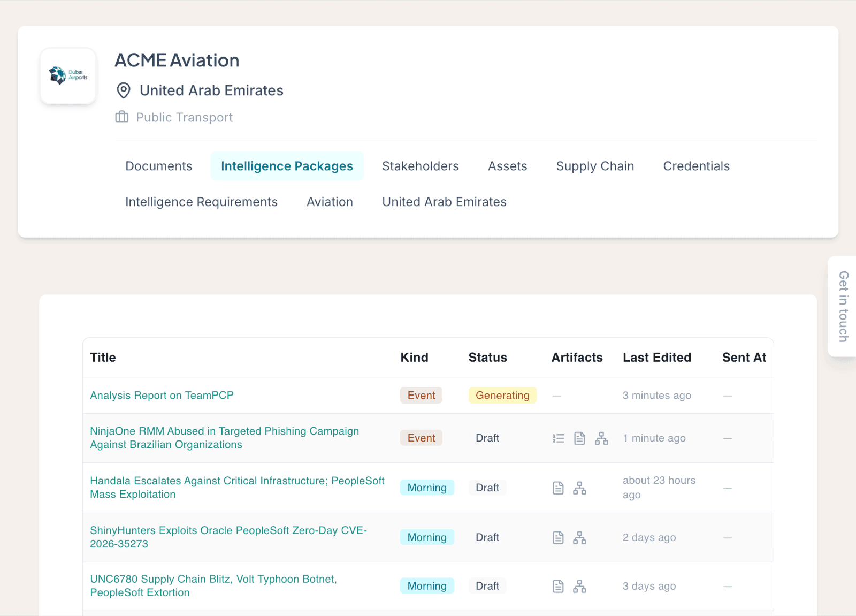Open the document artifact icon in UNC6780 row
856x616 pixels.
tap(558, 586)
